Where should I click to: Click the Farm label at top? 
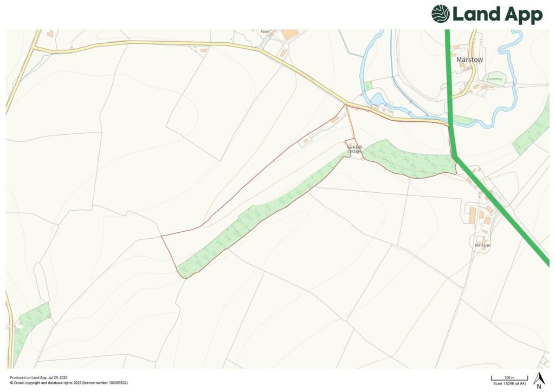pyautogui.click(x=264, y=32)
